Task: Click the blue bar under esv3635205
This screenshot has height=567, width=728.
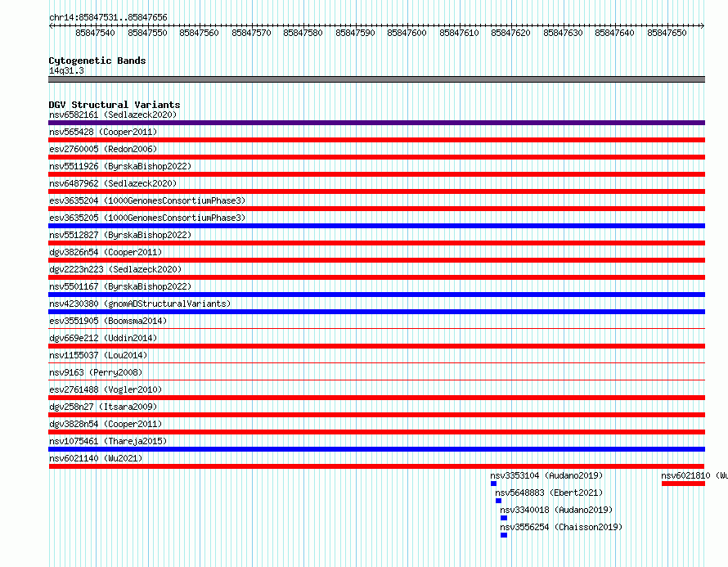Action: (x=376, y=226)
